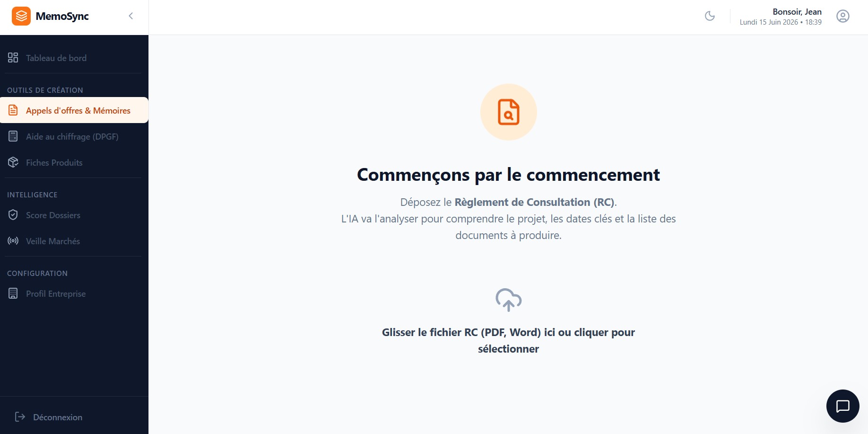The width and height of the screenshot is (868, 434).
Task: Toggle dark mode with the moon icon
Action: coord(710,16)
